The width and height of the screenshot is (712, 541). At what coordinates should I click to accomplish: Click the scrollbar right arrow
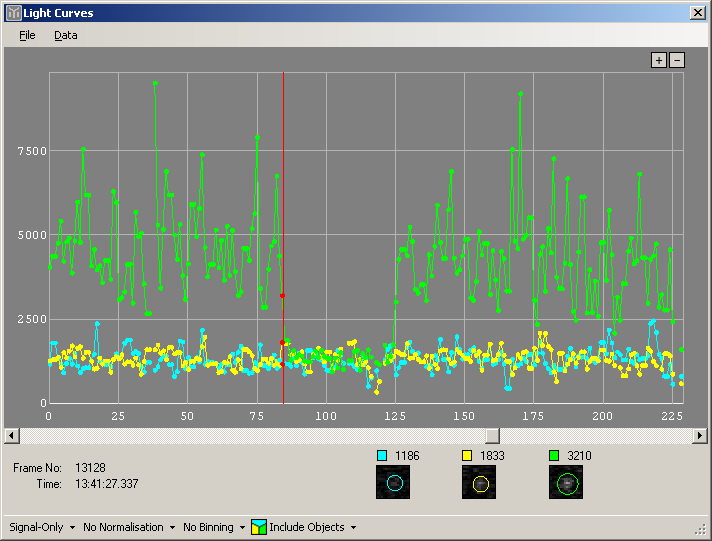pyautogui.click(x=700, y=436)
